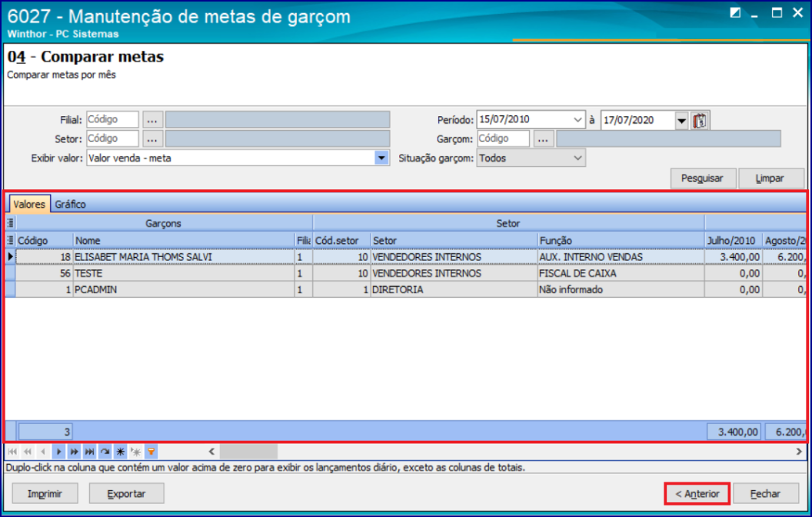Click the refresh curved arrow icon
Image resolution: width=812 pixels, height=517 pixels.
pos(105,452)
